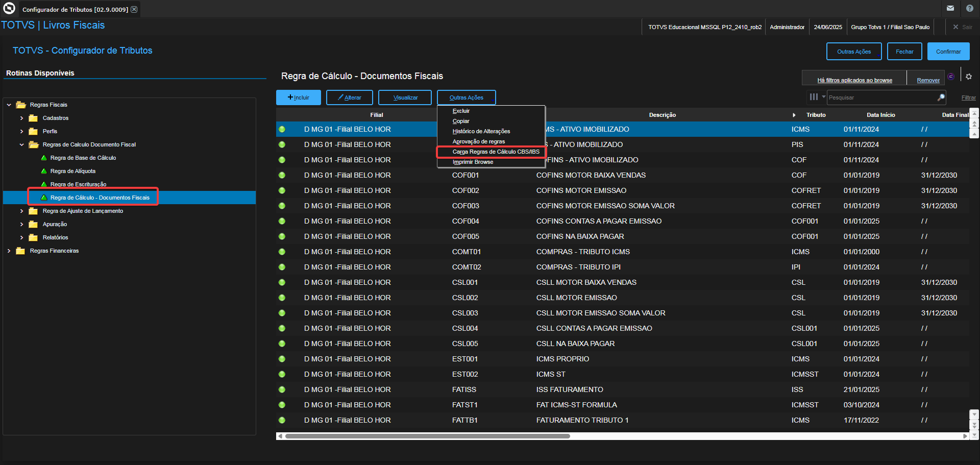Click the Há filtros aplicados ao browse link
Image resolution: width=980 pixels, height=465 pixels.
[x=854, y=80]
